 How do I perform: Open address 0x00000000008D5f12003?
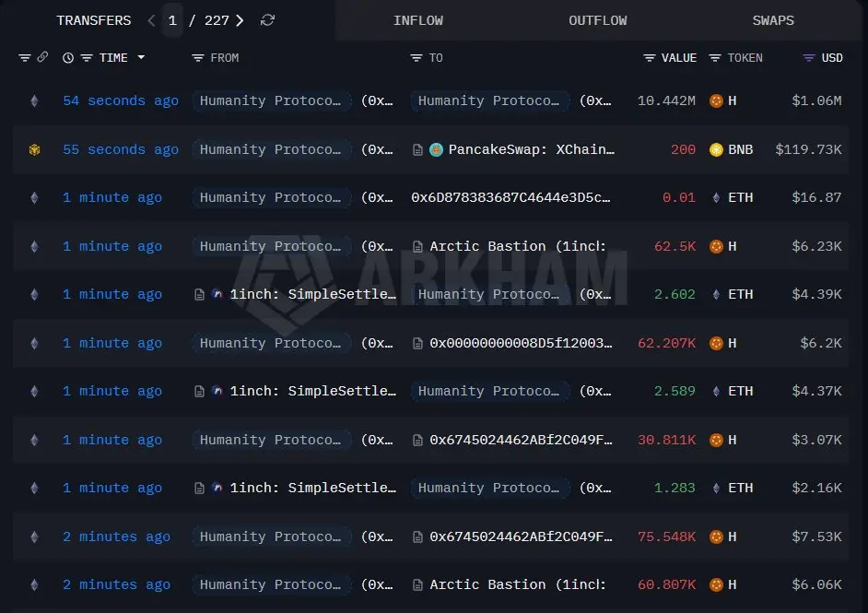521,343
